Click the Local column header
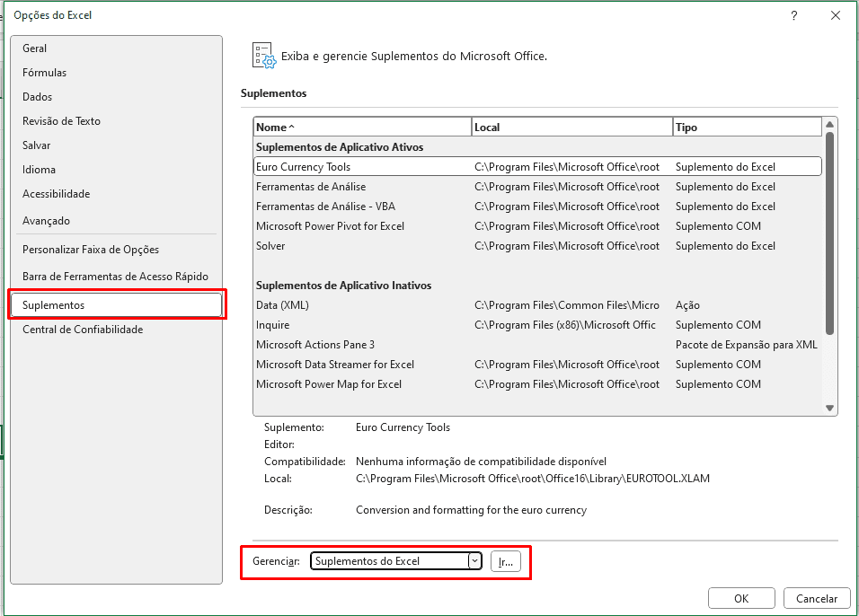 pos(572,127)
